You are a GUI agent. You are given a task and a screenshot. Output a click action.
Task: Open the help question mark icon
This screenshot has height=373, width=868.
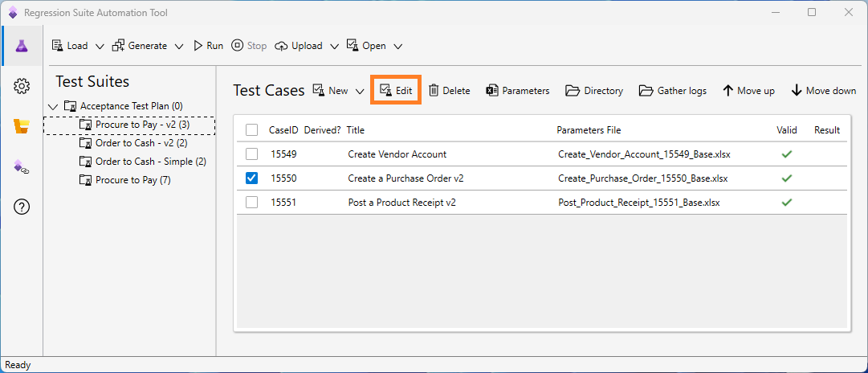click(x=22, y=207)
